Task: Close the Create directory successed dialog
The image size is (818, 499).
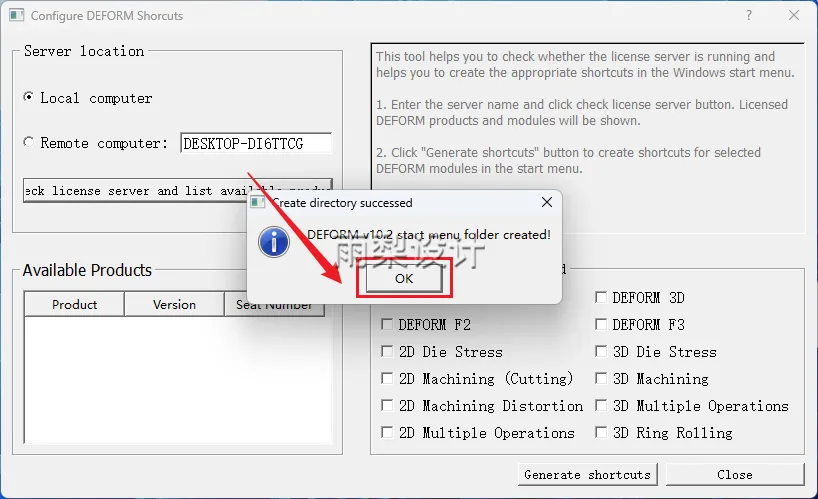Action: (x=546, y=202)
